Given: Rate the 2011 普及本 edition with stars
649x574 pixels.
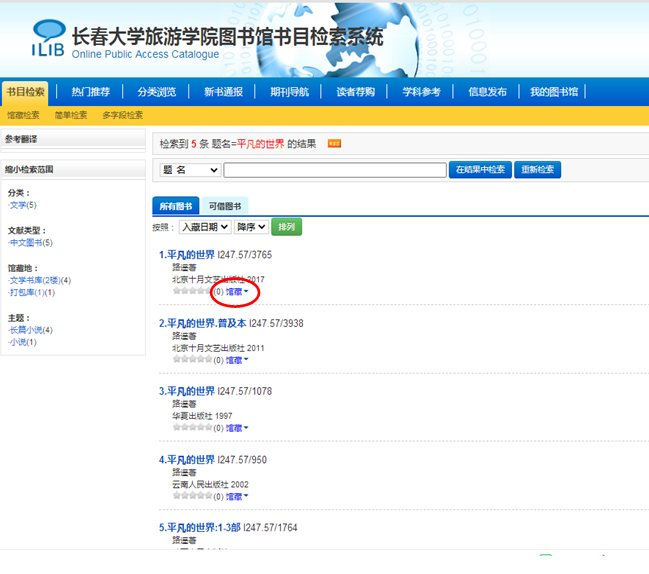Looking at the screenshot, I should (192, 359).
